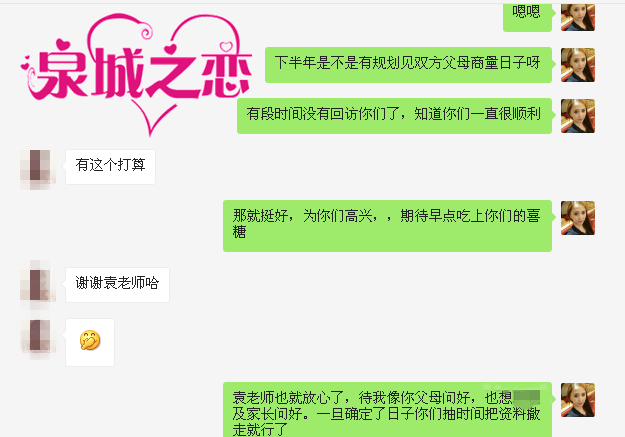Click the blurred name in last message
Screen dimensions: 625x437
(x=527, y=398)
